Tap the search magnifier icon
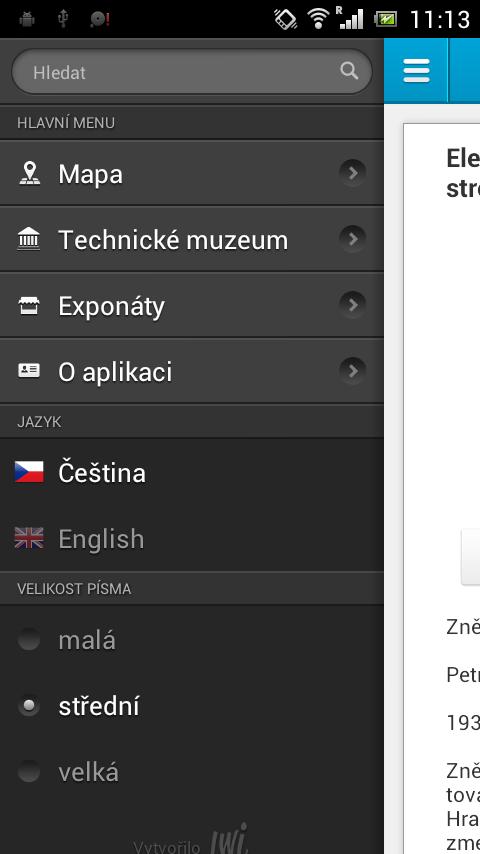Image resolution: width=480 pixels, height=854 pixels. 349,70
